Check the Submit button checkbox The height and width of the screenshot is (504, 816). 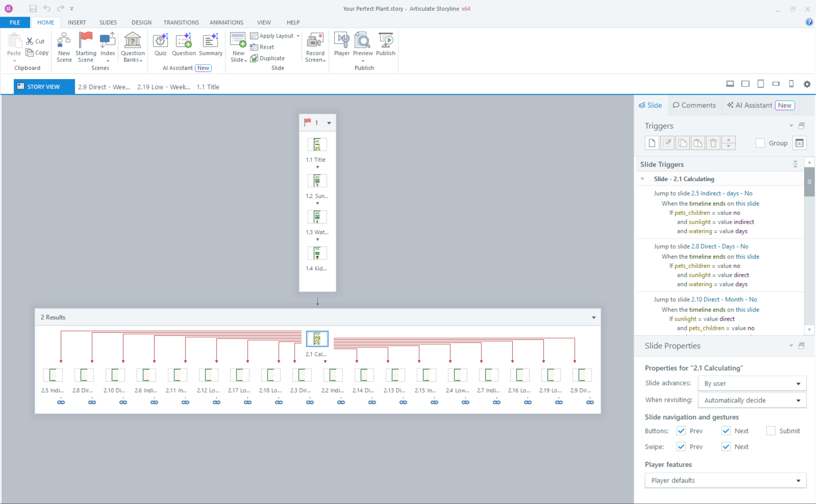coord(771,431)
